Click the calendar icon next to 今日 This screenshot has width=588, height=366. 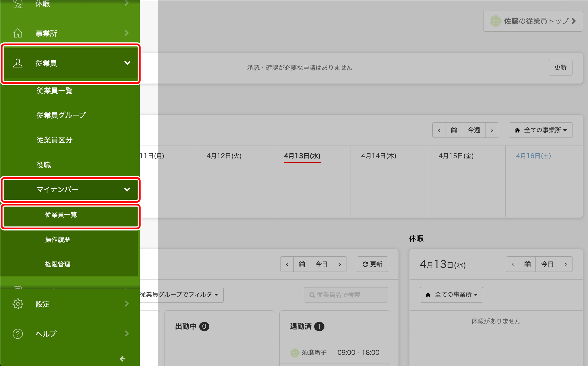click(x=302, y=264)
